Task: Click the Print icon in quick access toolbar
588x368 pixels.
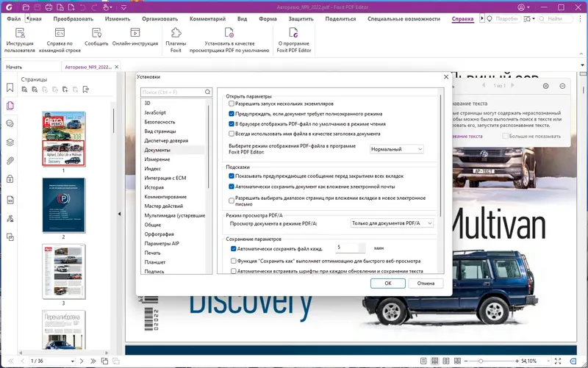Action: pyautogui.click(x=49, y=7)
